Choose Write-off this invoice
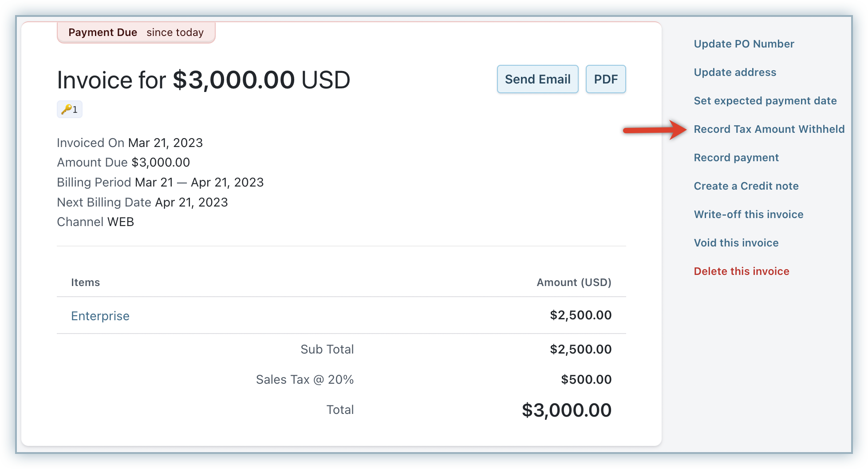868x469 pixels. click(x=749, y=215)
